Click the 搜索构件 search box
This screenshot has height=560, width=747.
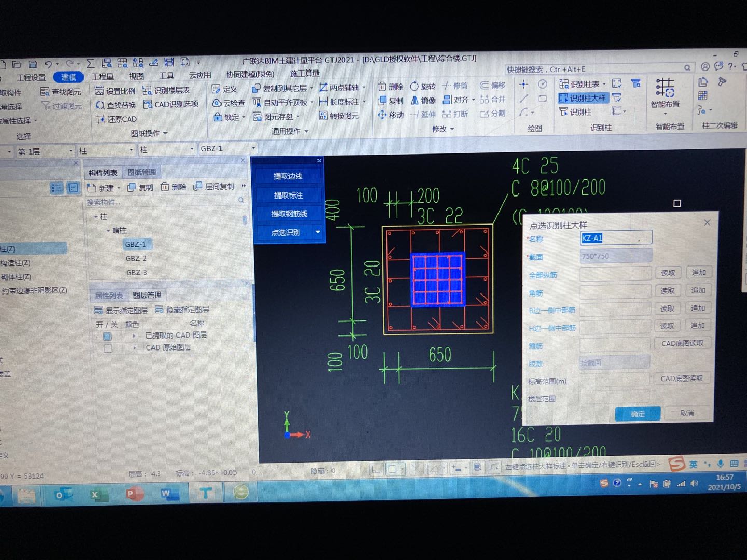(165, 202)
